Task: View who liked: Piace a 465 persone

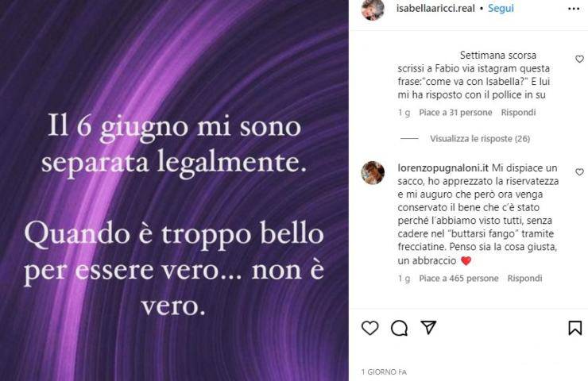Action: click(458, 279)
